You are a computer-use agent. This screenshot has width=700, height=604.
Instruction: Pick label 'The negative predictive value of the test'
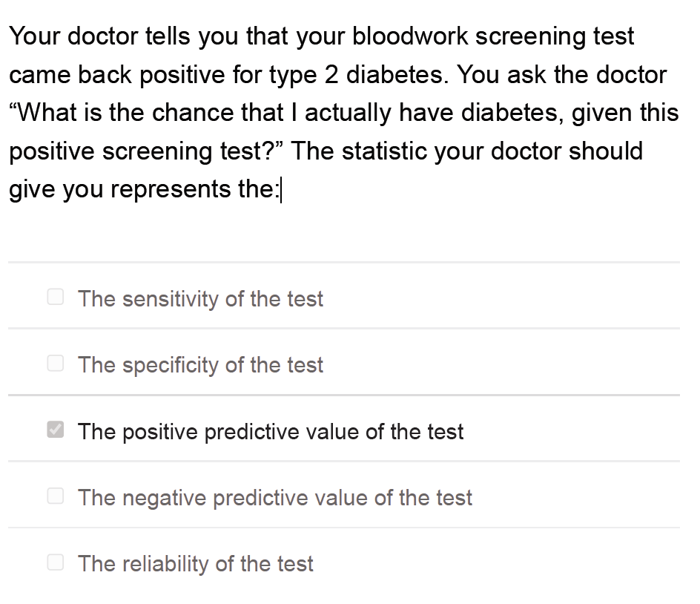(x=274, y=497)
